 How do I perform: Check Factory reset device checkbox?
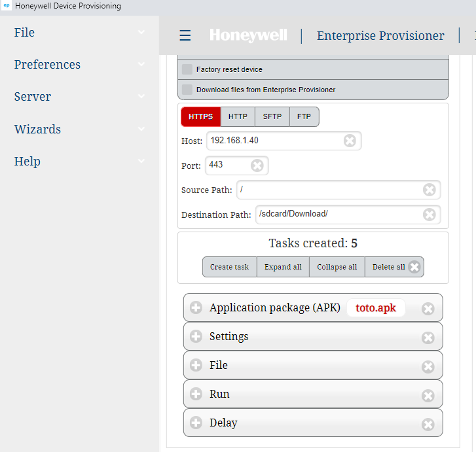click(x=187, y=69)
